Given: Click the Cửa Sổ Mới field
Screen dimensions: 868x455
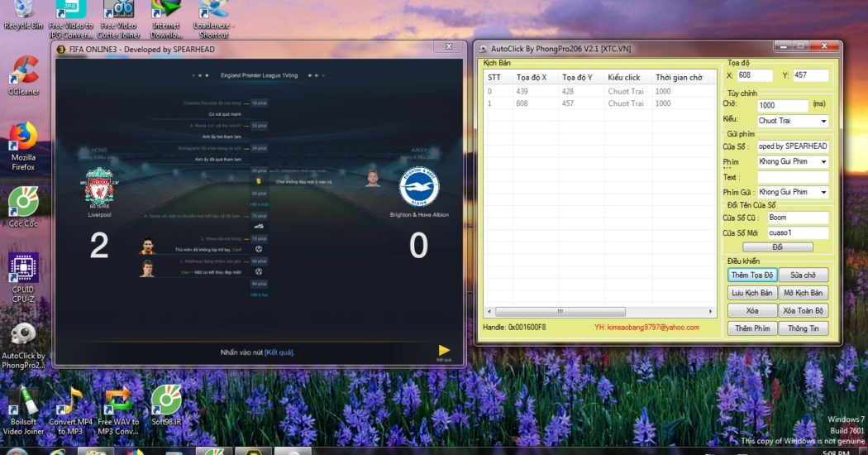Looking at the screenshot, I should (798, 232).
